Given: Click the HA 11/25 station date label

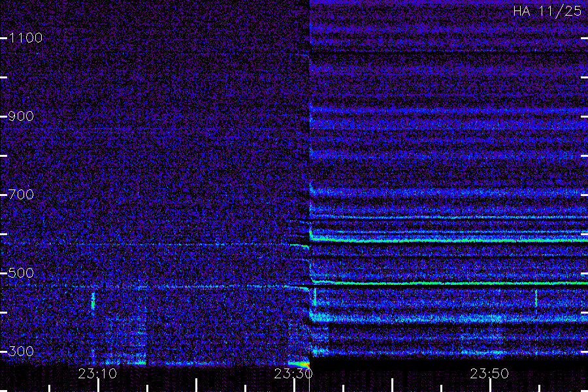Looking at the screenshot, I should click(x=547, y=11).
